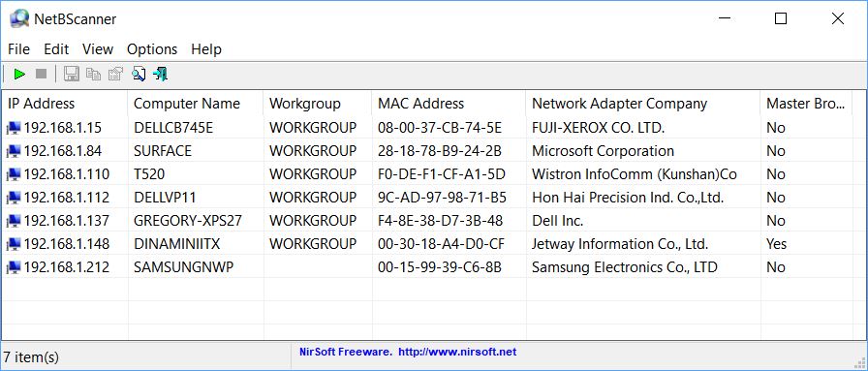The width and height of the screenshot is (868, 371).
Task: Click the gray stop scan icon
Action: click(x=41, y=74)
